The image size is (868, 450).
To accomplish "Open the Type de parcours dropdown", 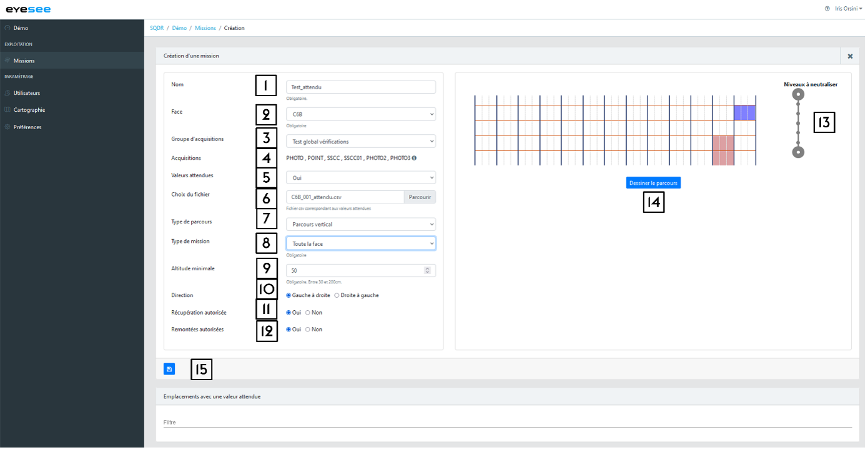I will (360, 224).
